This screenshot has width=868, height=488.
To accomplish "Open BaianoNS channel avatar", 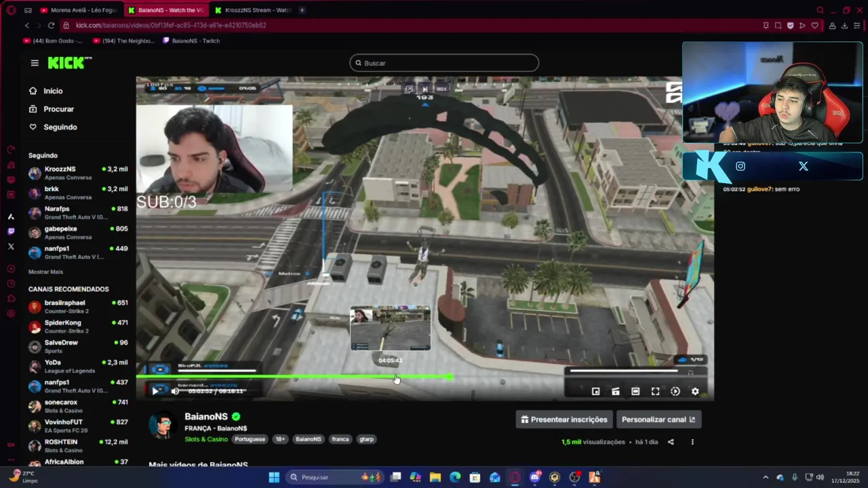I will coord(162,427).
